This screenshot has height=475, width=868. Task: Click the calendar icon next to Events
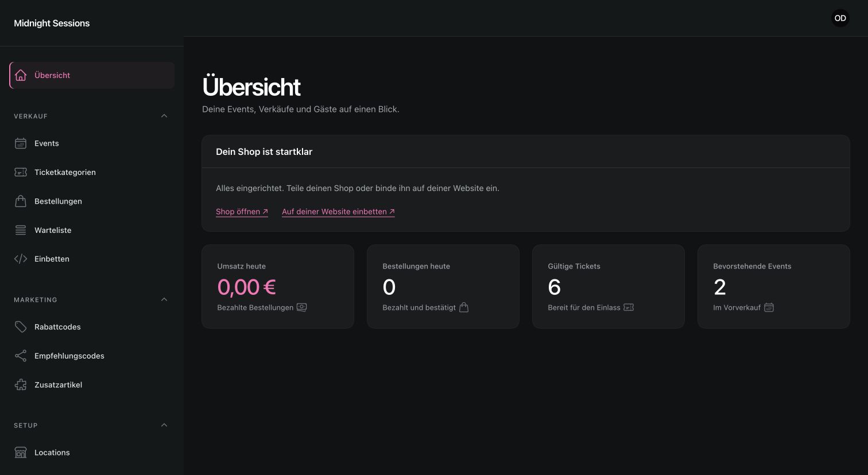pos(21,143)
